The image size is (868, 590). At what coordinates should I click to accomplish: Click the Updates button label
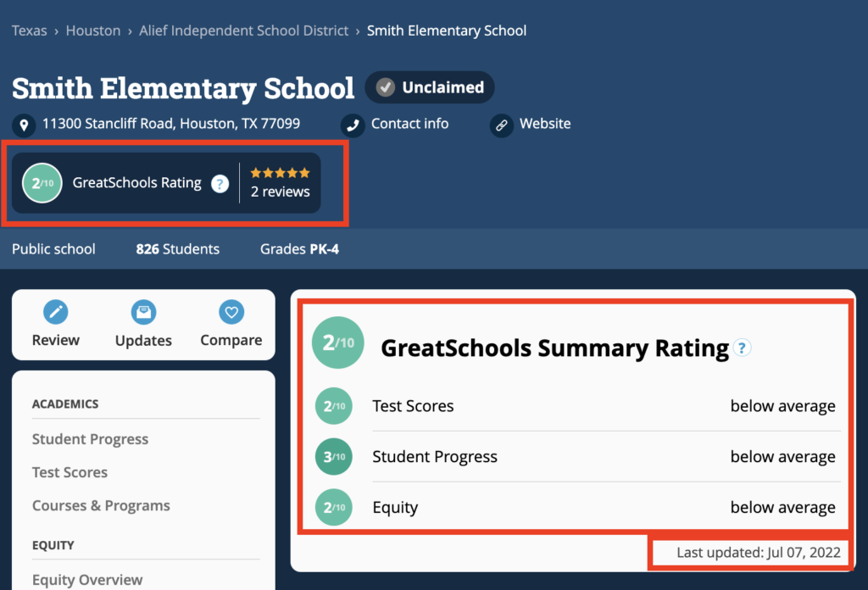point(143,341)
